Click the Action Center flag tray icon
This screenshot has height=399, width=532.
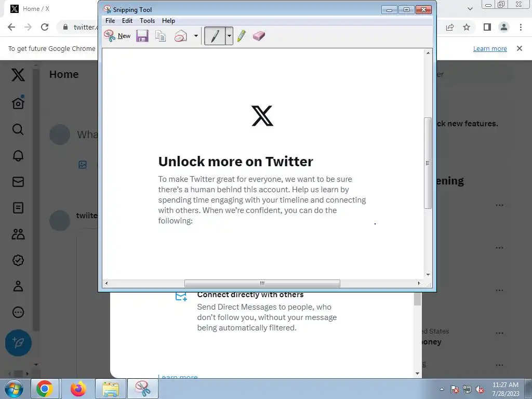click(455, 390)
